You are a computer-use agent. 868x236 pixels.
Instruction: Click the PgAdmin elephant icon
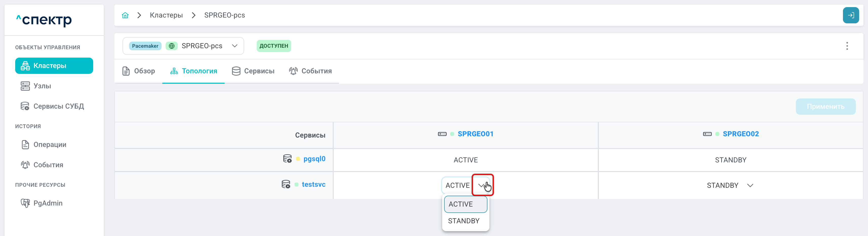point(25,203)
